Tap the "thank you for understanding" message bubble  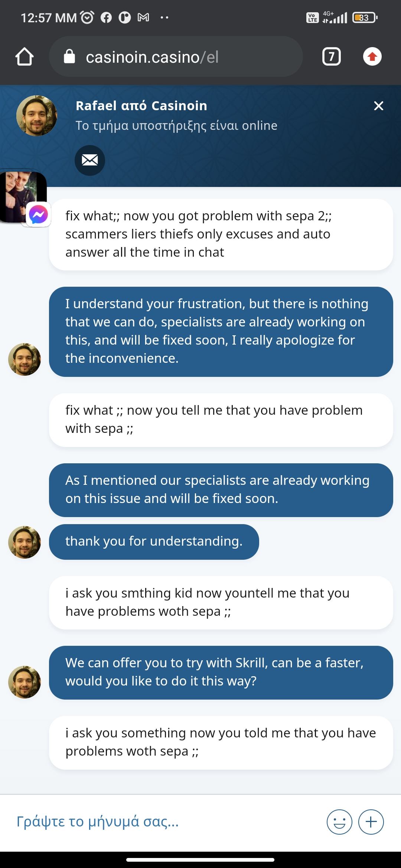(x=154, y=542)
